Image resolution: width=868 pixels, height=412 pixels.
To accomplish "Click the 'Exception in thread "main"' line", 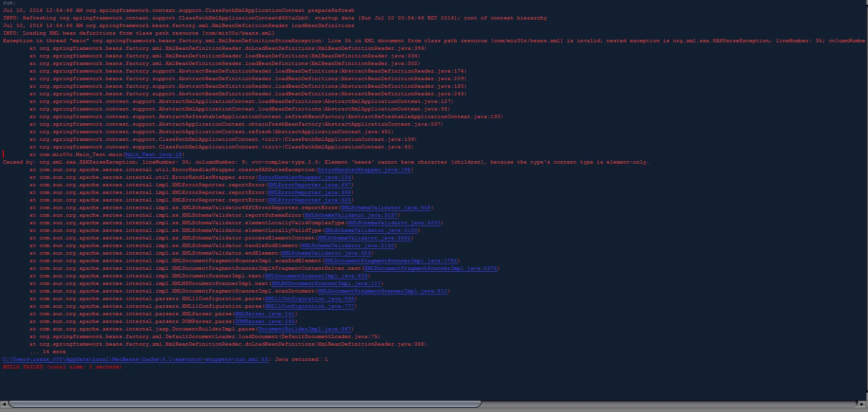I will (x=434, y=41).
